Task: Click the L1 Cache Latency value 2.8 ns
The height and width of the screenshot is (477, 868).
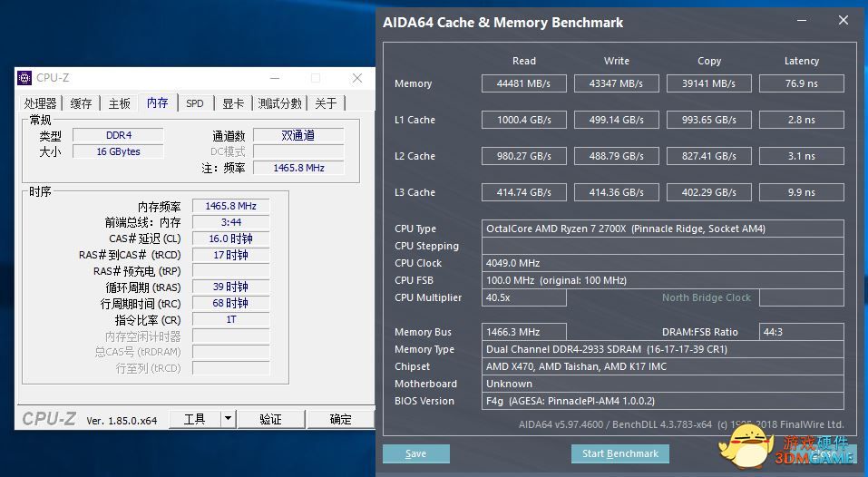Action: [x=802, y=120]
